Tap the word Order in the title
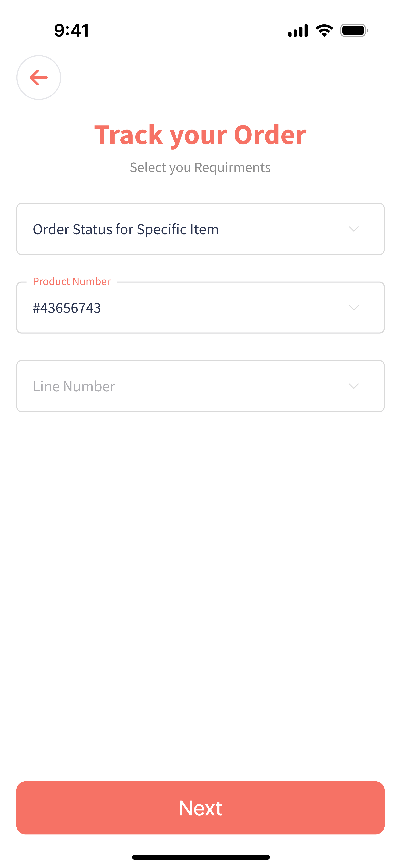Image resolution: width=401 pixels, height=868 pixels. click(x=270, y=135)
